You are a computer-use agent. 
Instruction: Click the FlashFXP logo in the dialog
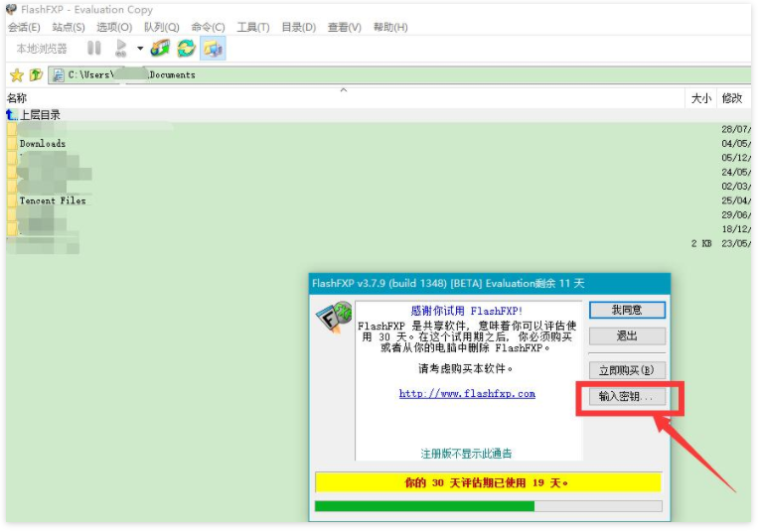pos(335,317)
